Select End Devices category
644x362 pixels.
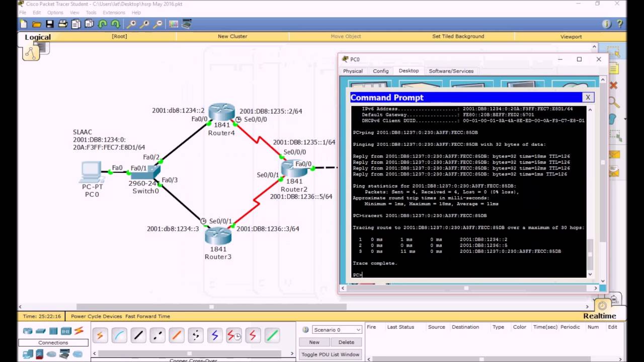coord(28,354)
